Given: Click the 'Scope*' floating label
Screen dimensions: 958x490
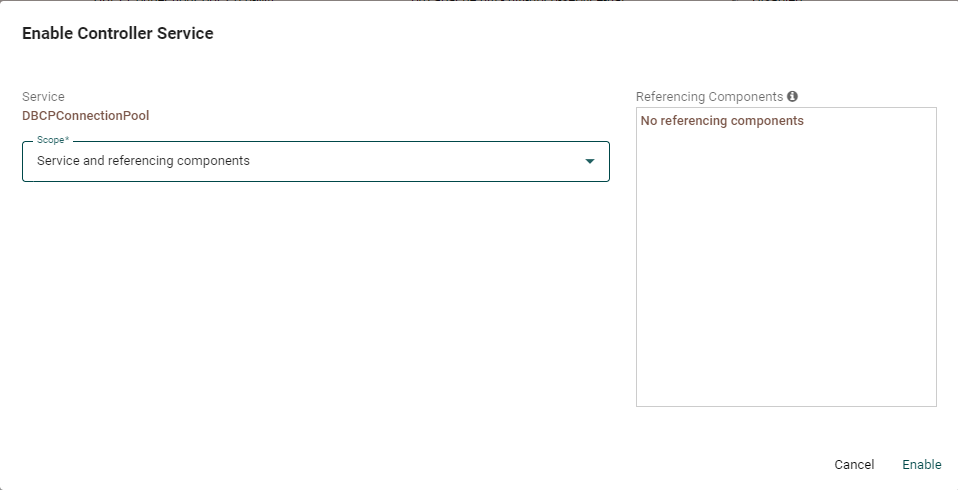Looking at the screenshot, I should click(x=53, y=141).
